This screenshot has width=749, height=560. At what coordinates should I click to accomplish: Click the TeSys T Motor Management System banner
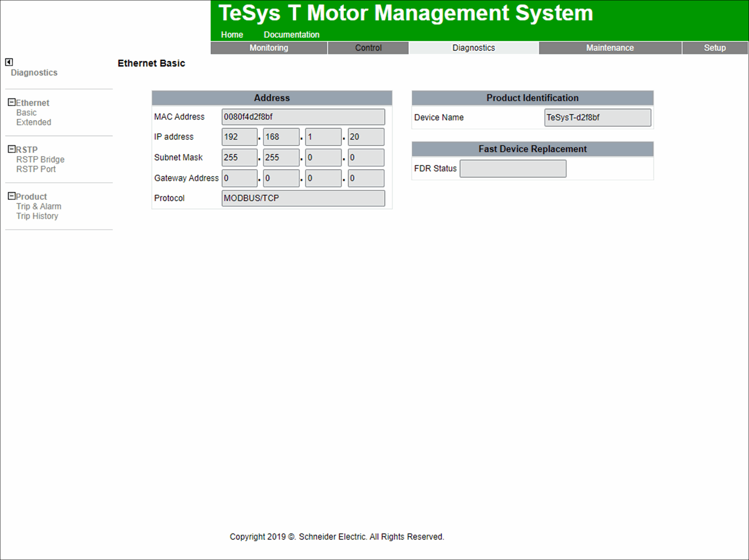[x=406, y=13]
